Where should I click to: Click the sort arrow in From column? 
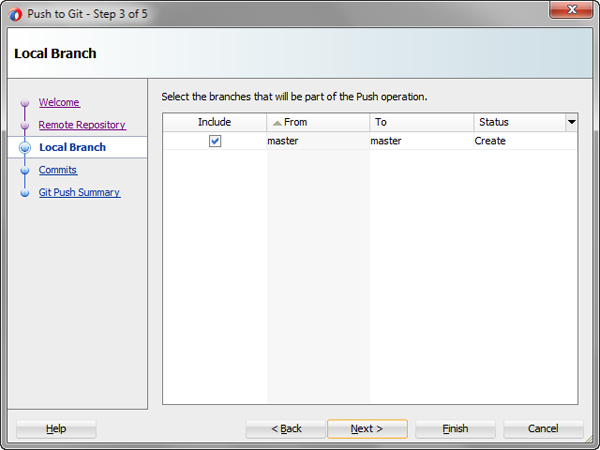(277, 122)
